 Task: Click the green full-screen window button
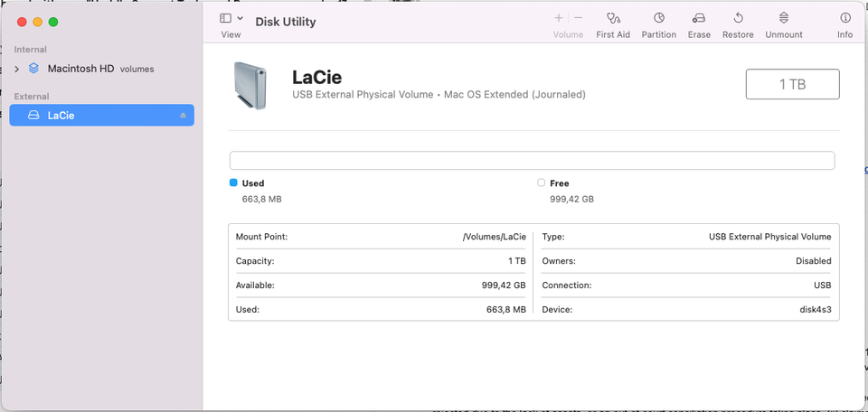pos(53,21)
